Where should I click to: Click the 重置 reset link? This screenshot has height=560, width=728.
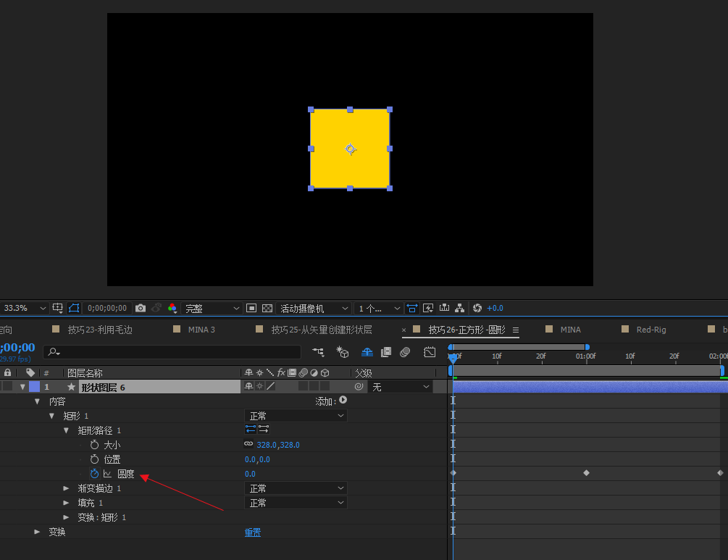253,532
